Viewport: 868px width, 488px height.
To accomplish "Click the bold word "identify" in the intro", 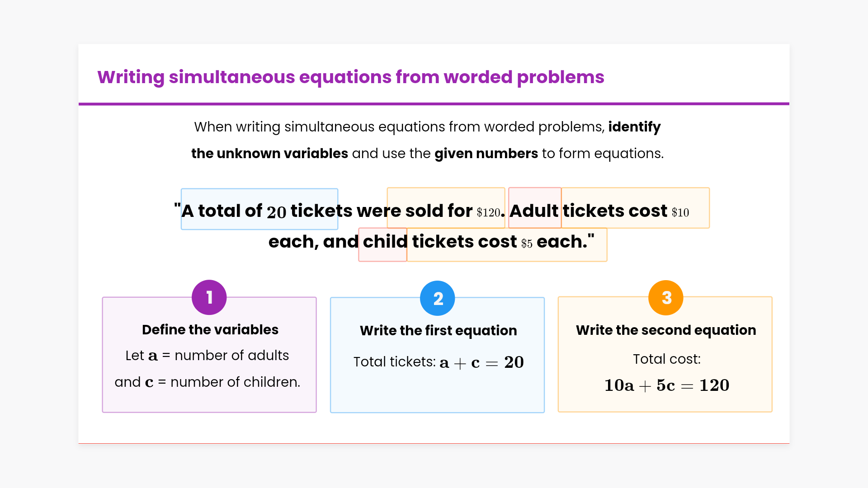I will pos(634,127).
